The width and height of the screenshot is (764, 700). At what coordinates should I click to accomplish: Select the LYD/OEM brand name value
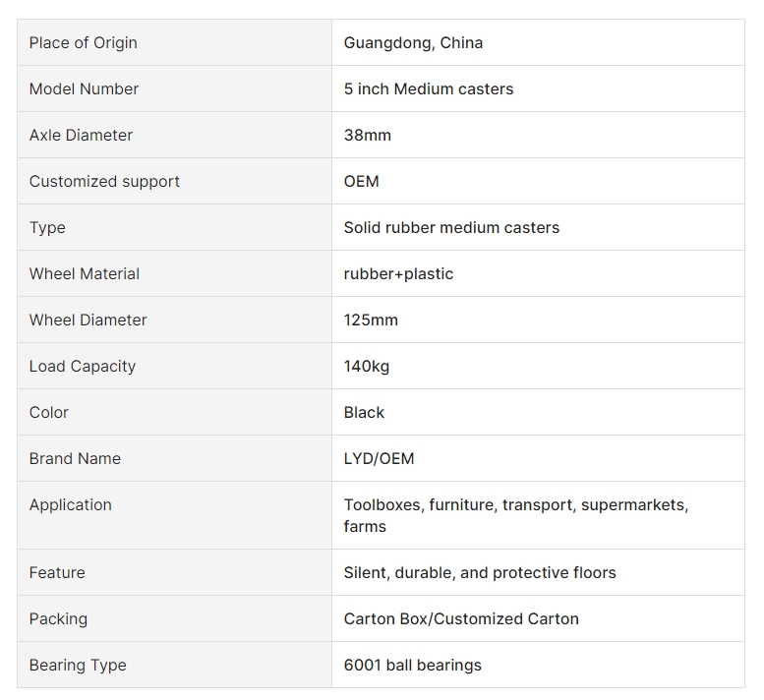[380, 459]
